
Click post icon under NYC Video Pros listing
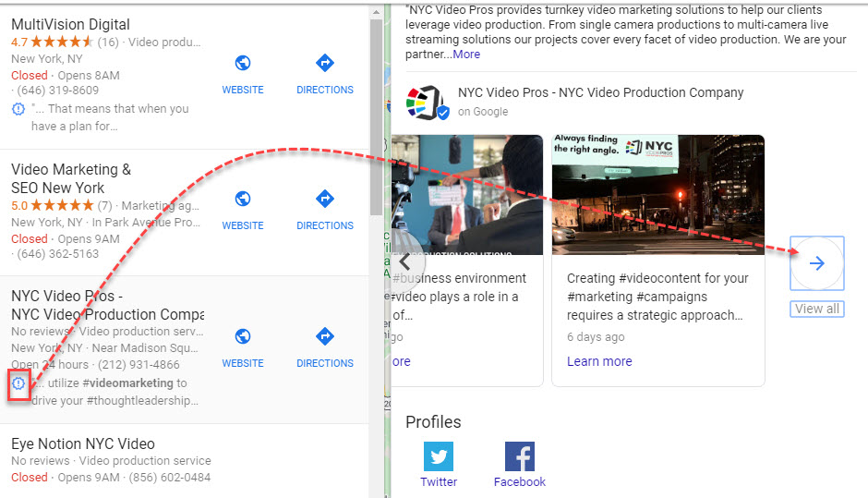coord(18,383)
